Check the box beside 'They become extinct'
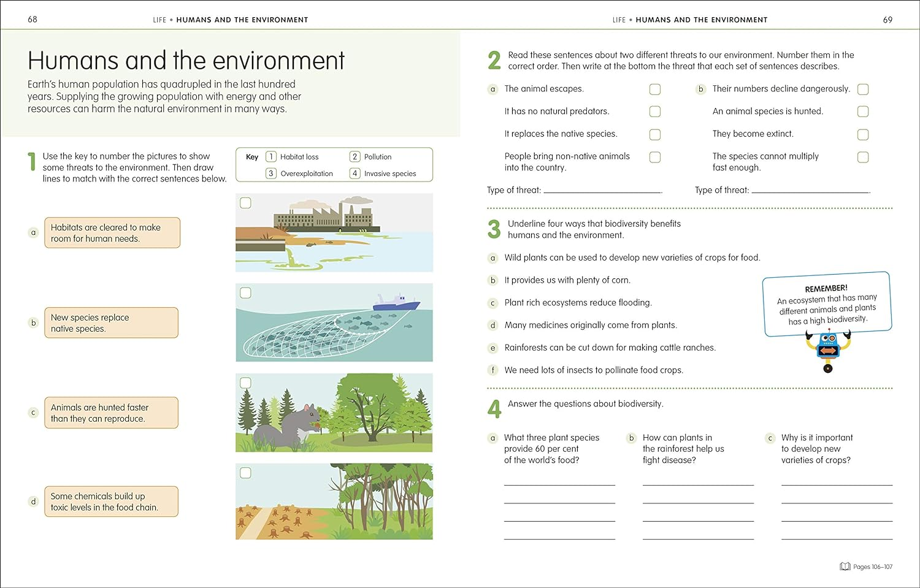The height and width of the screenshot is (588, 920). [863, 134]
